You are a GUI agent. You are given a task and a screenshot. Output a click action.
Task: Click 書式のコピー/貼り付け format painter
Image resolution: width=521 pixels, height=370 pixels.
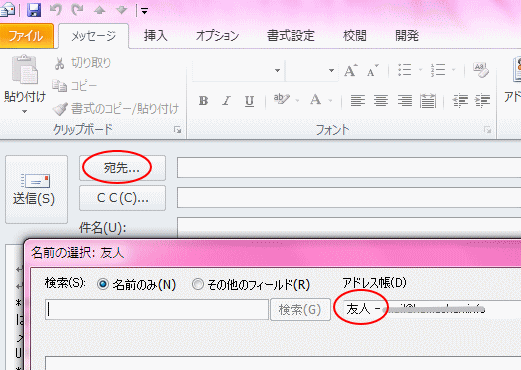point(116,109)
